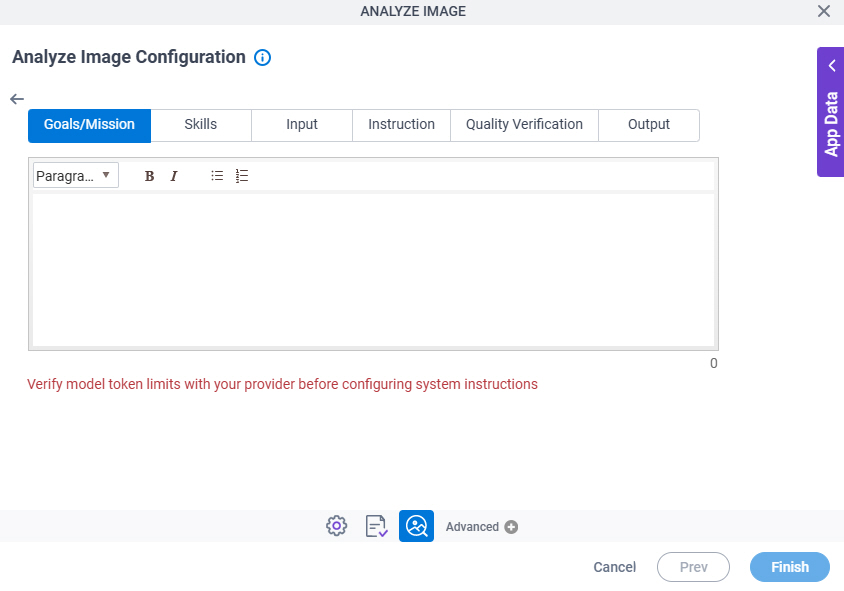Open the gear settings step icon
The width and height of the screenshot is (844, 591).
(x=336, y=526)
